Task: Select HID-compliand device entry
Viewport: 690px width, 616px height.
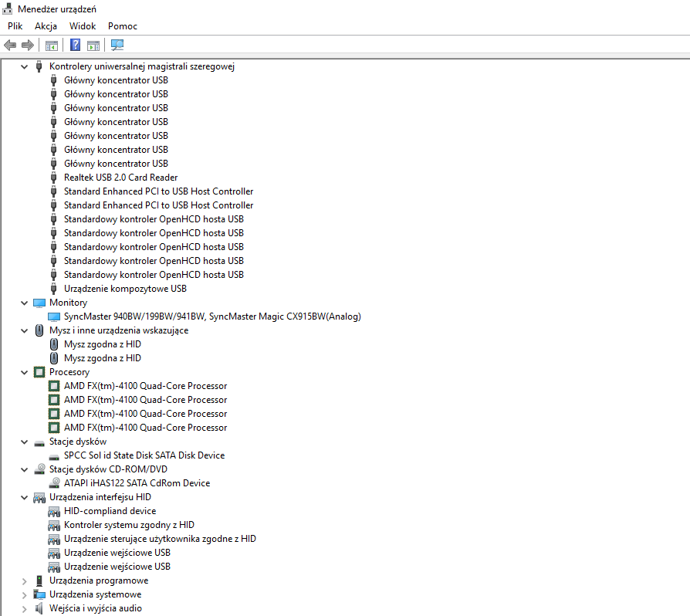Action: (x=110, y=511)
